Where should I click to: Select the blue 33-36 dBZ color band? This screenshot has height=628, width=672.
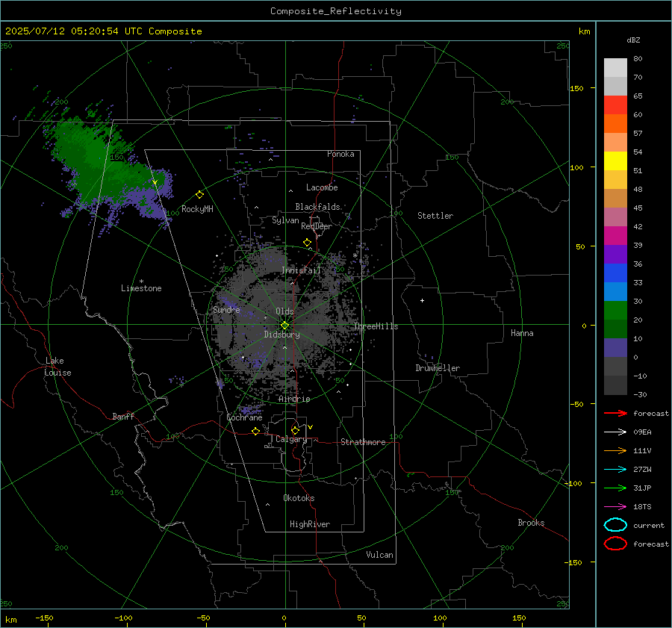click(x=615, y=273)
